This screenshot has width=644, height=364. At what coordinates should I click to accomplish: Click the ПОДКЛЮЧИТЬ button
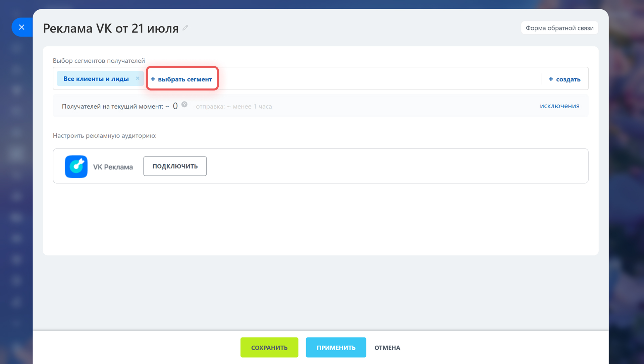175,166
